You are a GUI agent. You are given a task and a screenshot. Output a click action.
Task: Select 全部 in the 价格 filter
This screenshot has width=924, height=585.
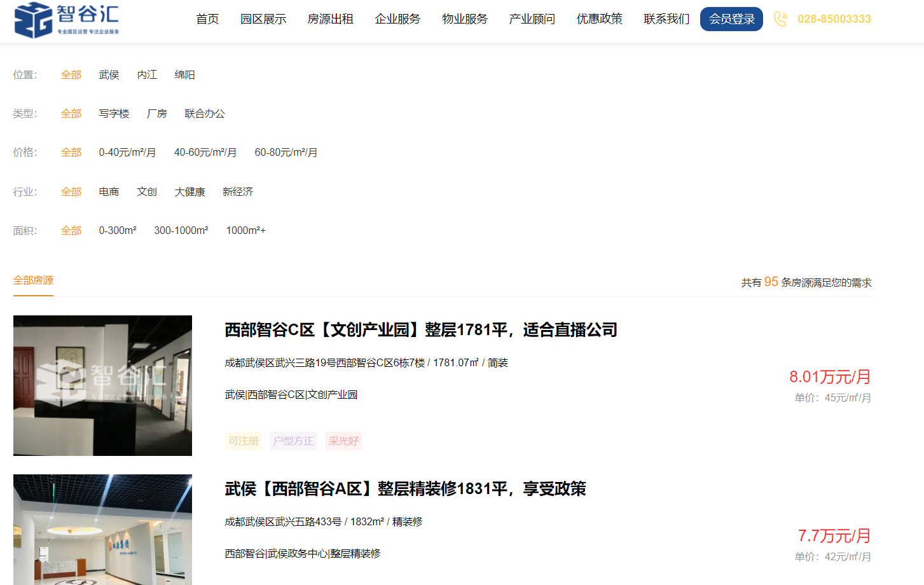[x=71, y=152]
